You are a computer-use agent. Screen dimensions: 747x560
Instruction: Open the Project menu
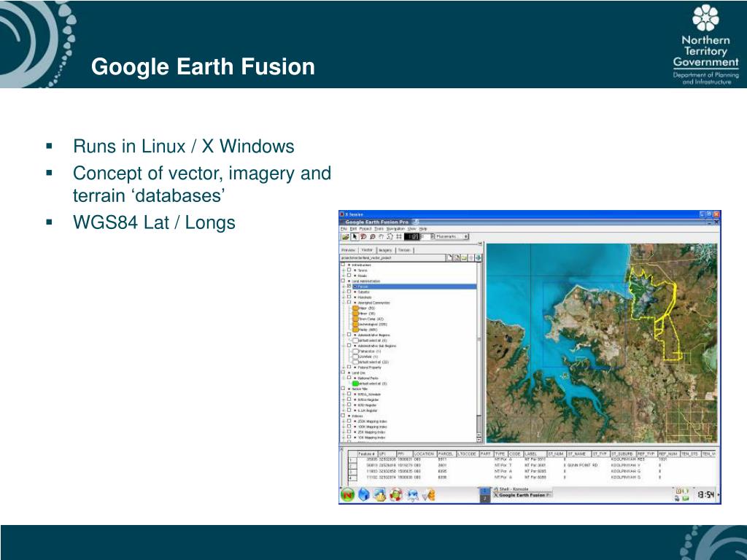click(365, 228)
